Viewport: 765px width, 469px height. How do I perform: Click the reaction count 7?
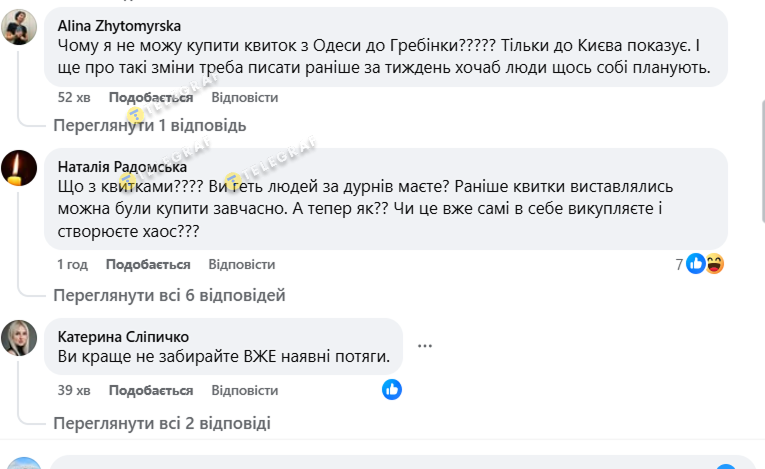(679, 264)
